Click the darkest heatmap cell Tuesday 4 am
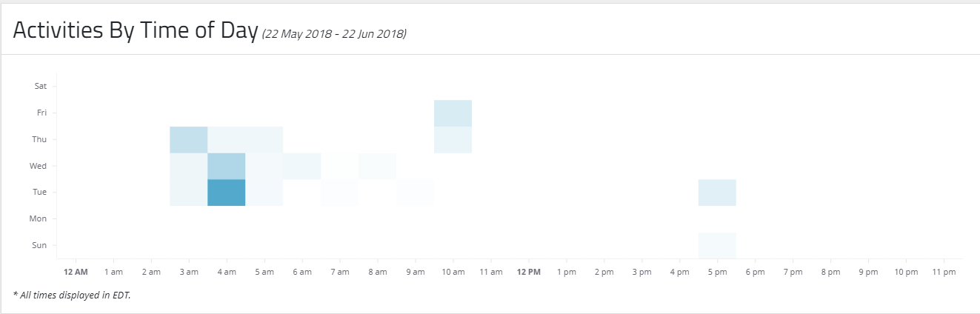 point(226,193)
